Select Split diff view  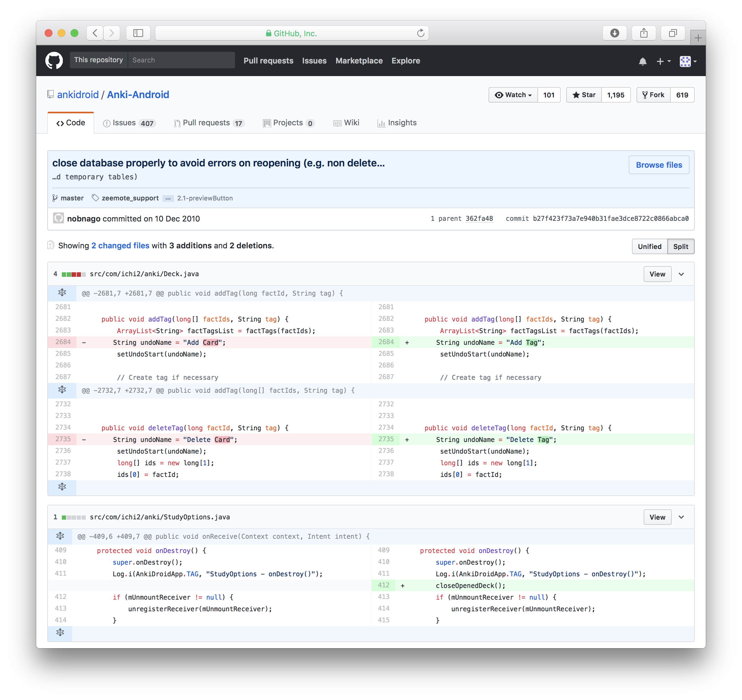pyautogui.click(x=680, y=246)
